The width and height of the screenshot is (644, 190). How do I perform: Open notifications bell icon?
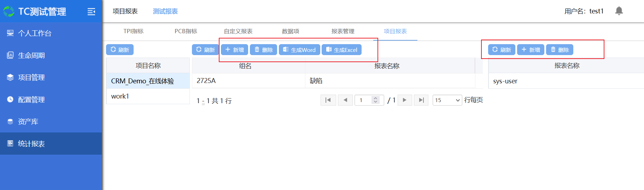tap(619, 11)
